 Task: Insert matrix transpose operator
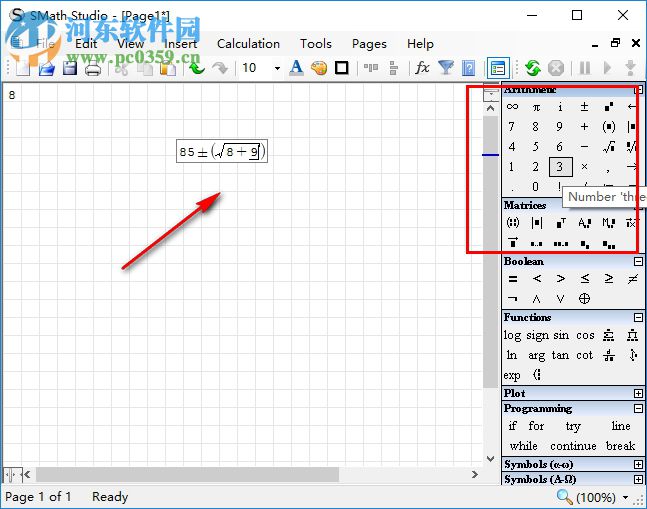pyautogui.click(x=560, y=223)
